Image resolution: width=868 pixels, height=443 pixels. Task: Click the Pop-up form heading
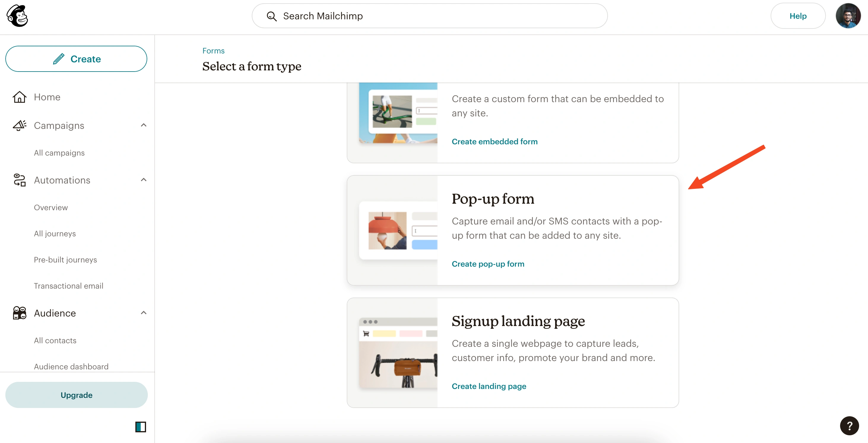[493, 199]
